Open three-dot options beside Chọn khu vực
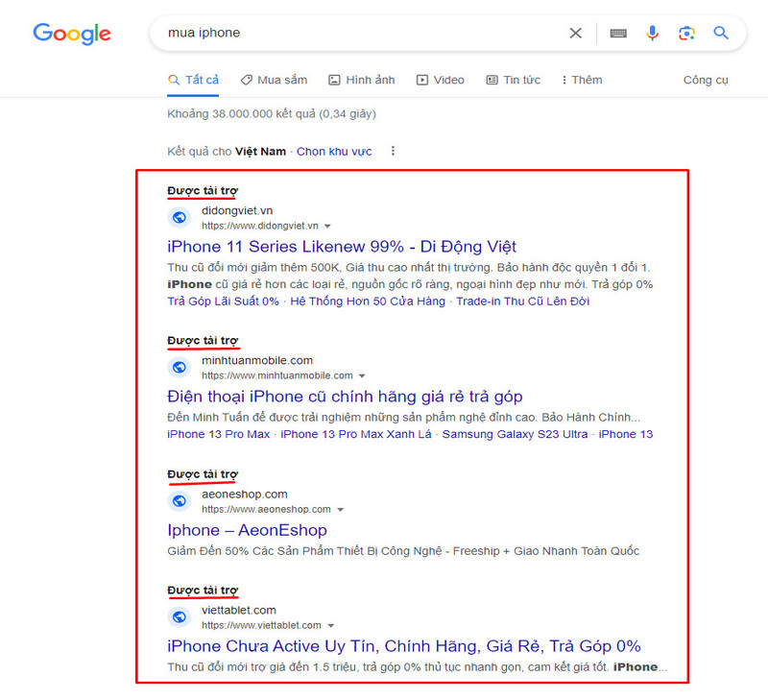This screenshot has width=768, height=700. pos(393,152)
